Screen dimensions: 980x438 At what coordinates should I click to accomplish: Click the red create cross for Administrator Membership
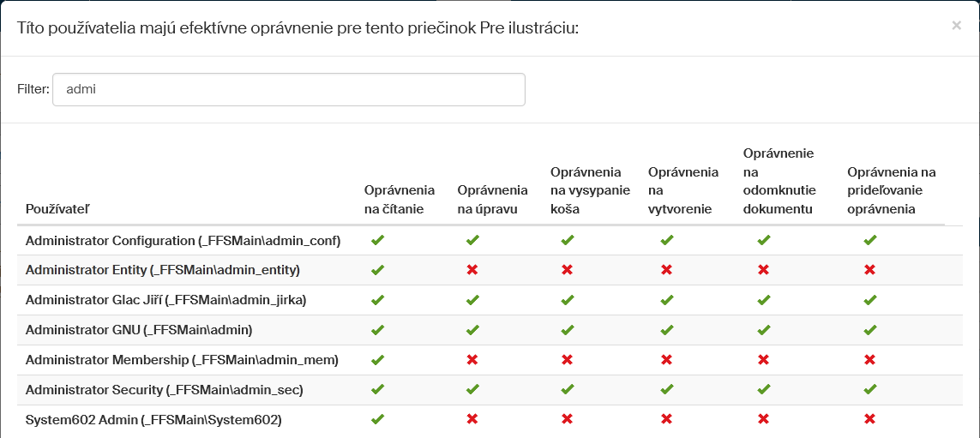coord(667,360)
